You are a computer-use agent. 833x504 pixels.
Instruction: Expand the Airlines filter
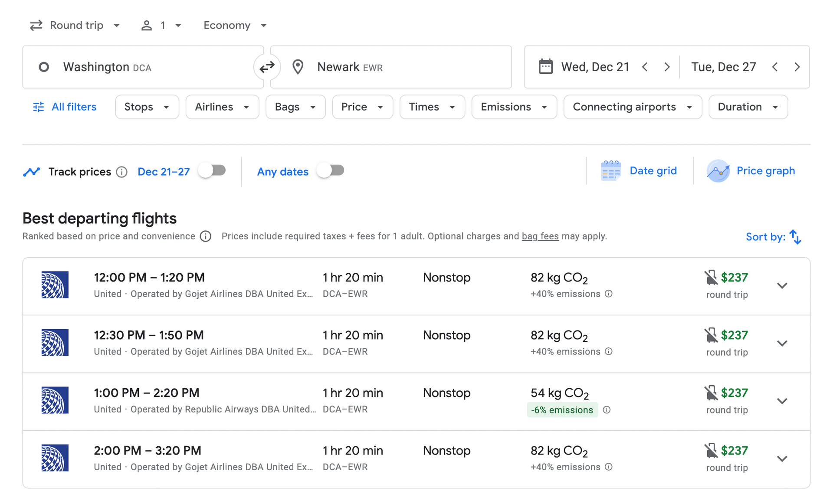(x=222, y=107)
